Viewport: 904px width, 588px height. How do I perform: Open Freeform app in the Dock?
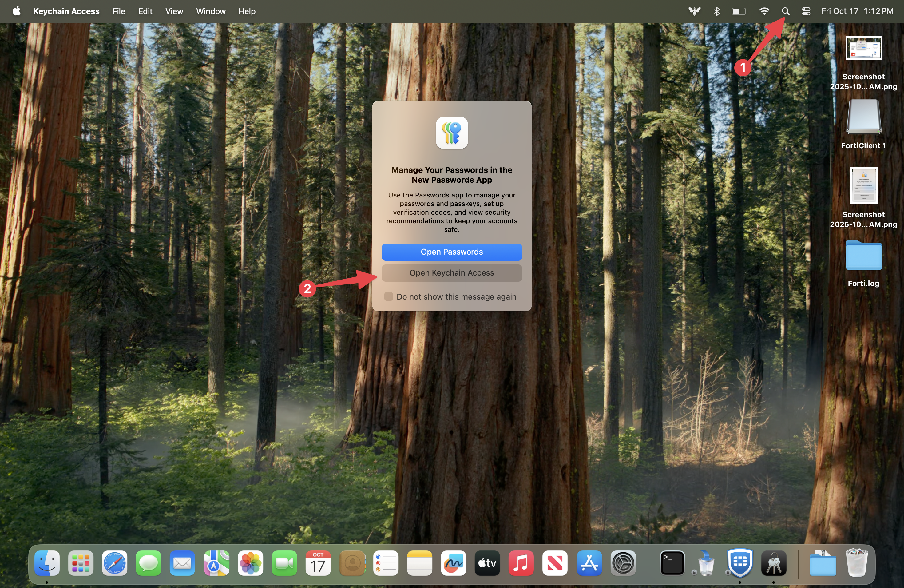click(453, 563)
